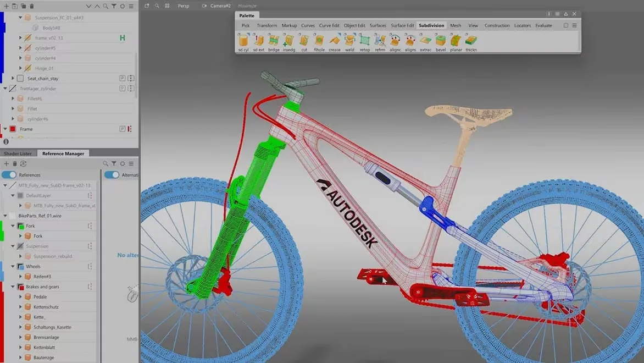Viewport: 644px width, 363px height.
Task: Open the Surfaces palette tab
Action: [377, 25]
